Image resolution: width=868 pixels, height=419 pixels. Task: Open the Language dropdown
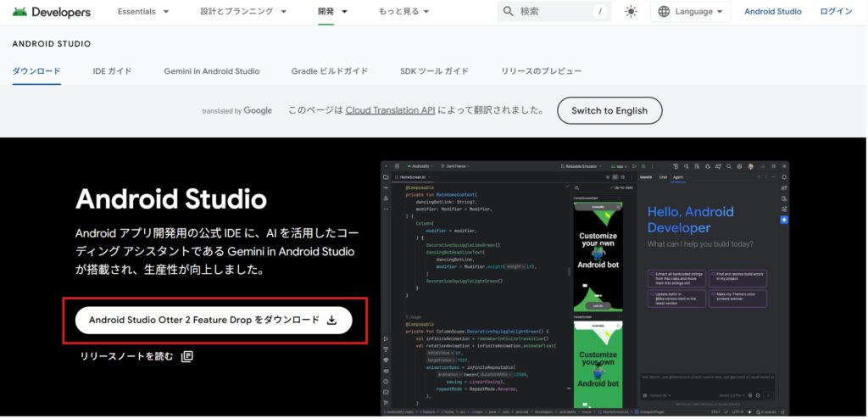(690, 12)
